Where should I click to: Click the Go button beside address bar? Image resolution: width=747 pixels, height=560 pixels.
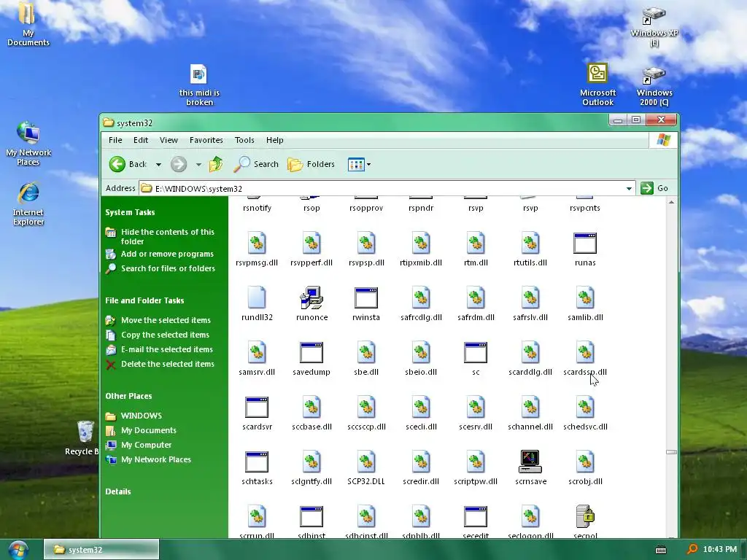[x=655, y=188]
